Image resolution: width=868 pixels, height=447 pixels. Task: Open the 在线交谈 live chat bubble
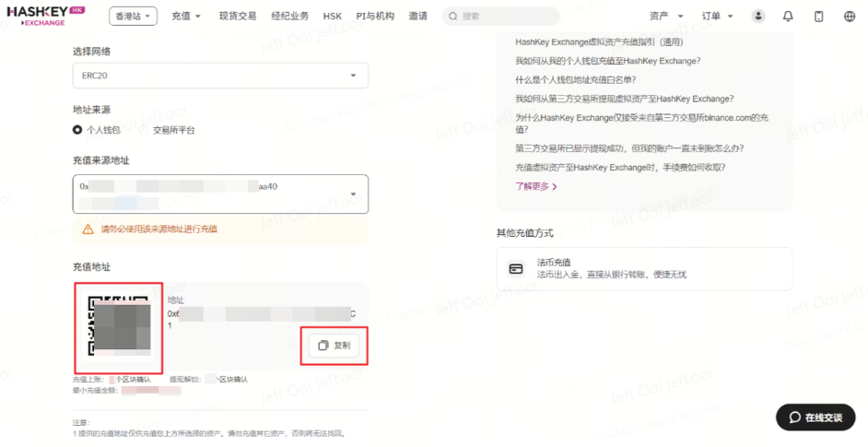click(815, 418)
